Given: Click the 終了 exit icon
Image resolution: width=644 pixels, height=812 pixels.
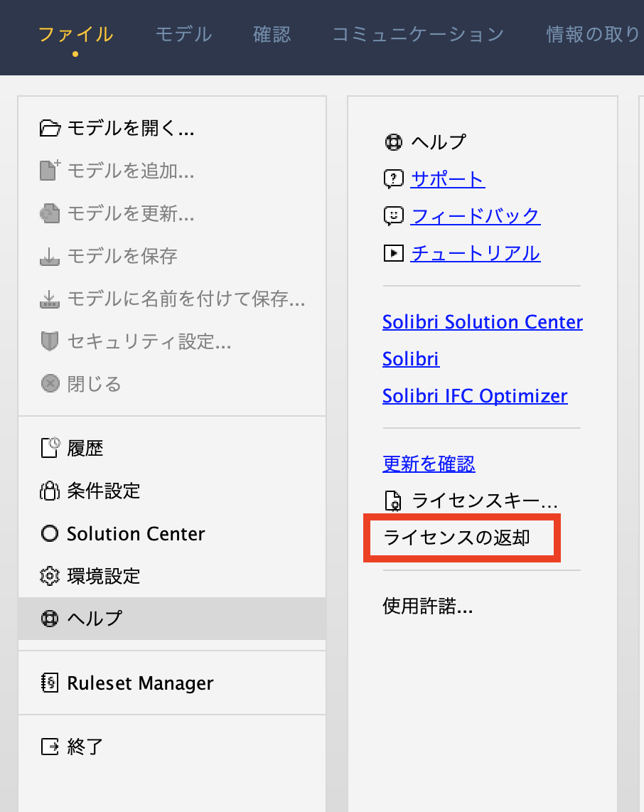Looking at the screenshot, I should (x=50, y=747).
